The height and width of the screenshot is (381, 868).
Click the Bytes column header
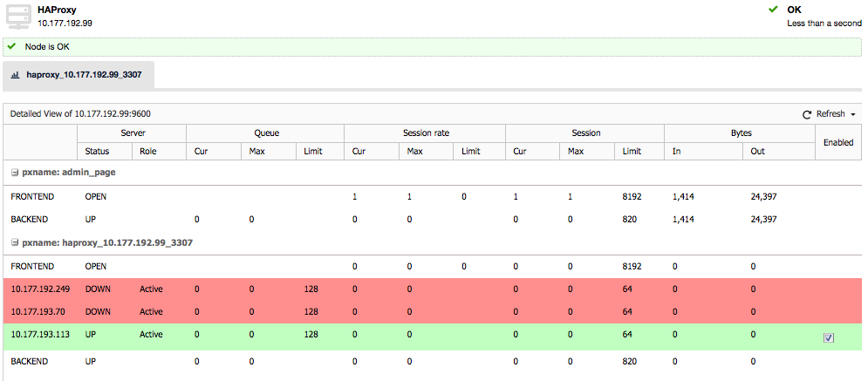click(740, 133)
